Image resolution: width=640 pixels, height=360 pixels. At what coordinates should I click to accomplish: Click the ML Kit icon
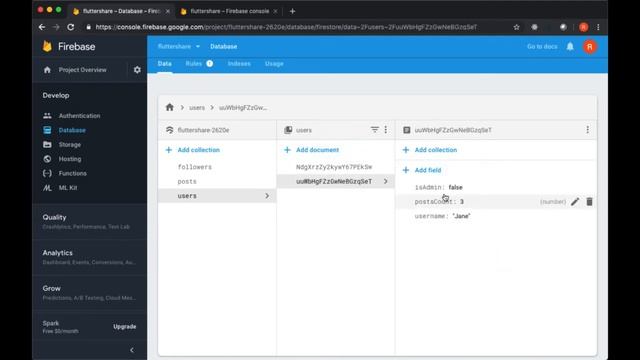(47, 188)
